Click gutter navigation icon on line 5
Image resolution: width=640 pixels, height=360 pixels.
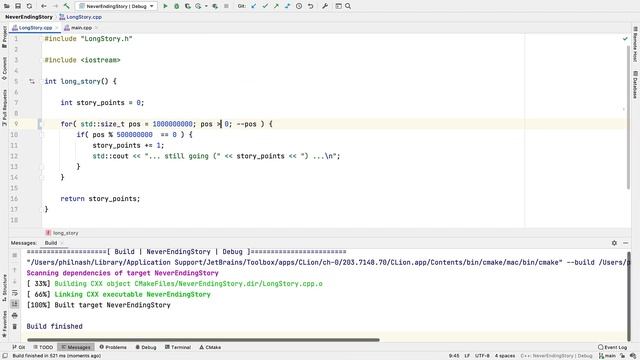[x=32, y=82]
